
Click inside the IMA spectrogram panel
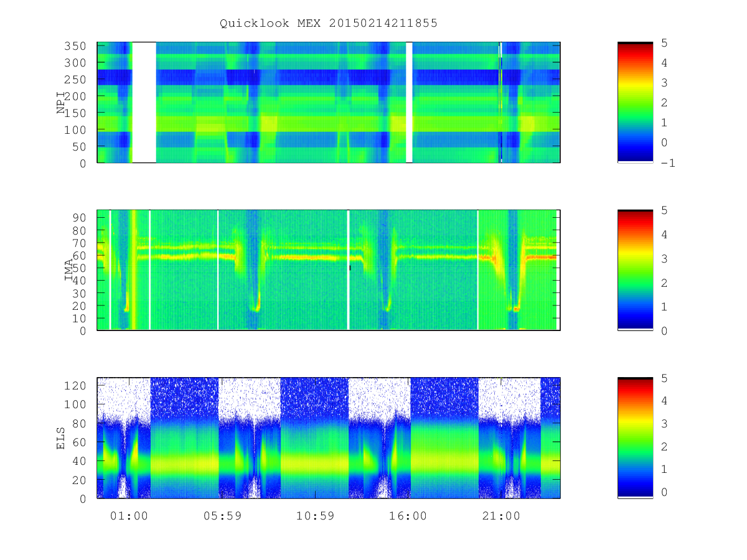point(329,270)
